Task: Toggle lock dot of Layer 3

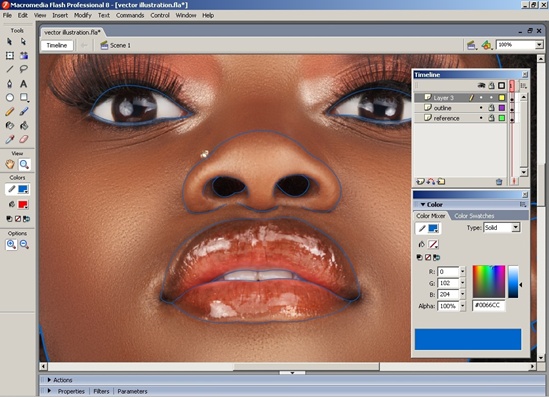Action: pos(492,97)
